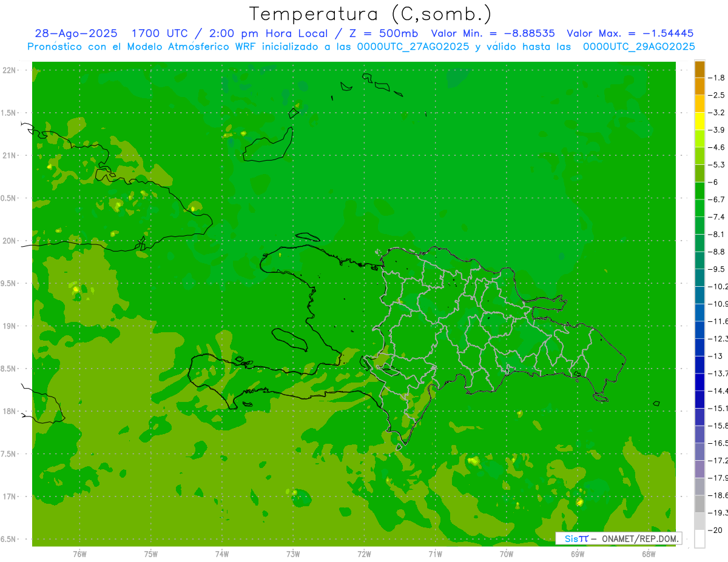This screenshot has width=728, height=562.
Task: Click the "0000UTC_29AGO2025" valid-until text
Action: click(x=639, y=47)
